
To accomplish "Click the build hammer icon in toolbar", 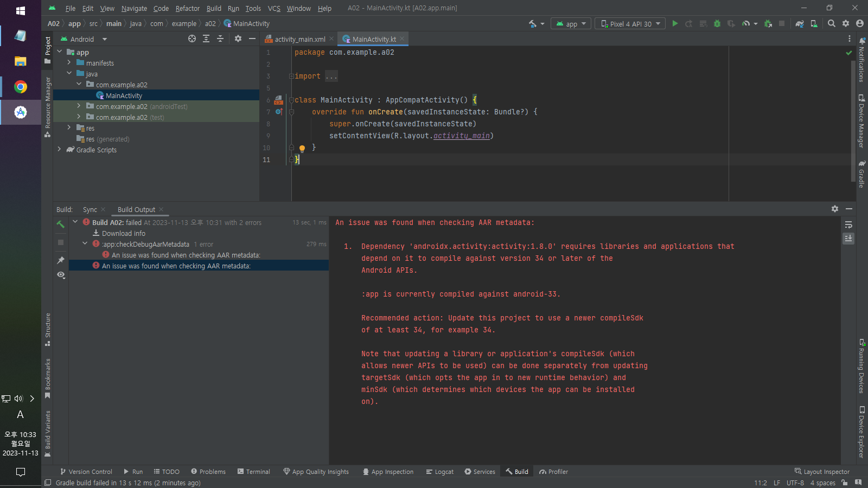I will coord(533,24).
